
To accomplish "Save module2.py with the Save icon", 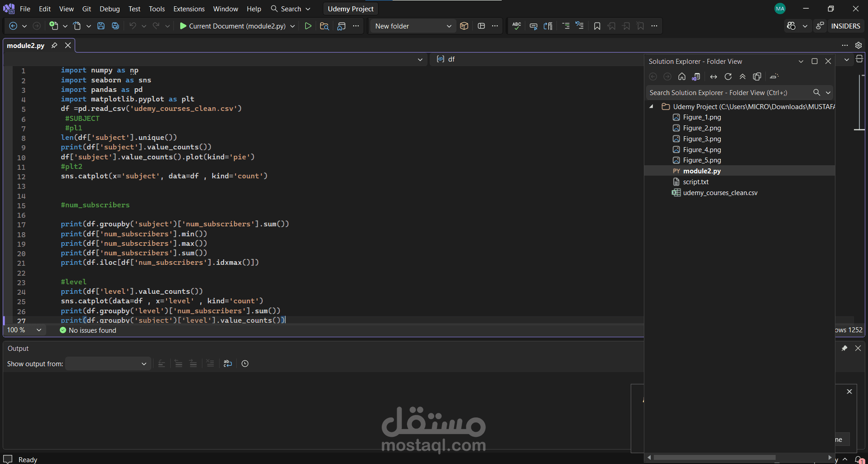I will coord(101,26).
